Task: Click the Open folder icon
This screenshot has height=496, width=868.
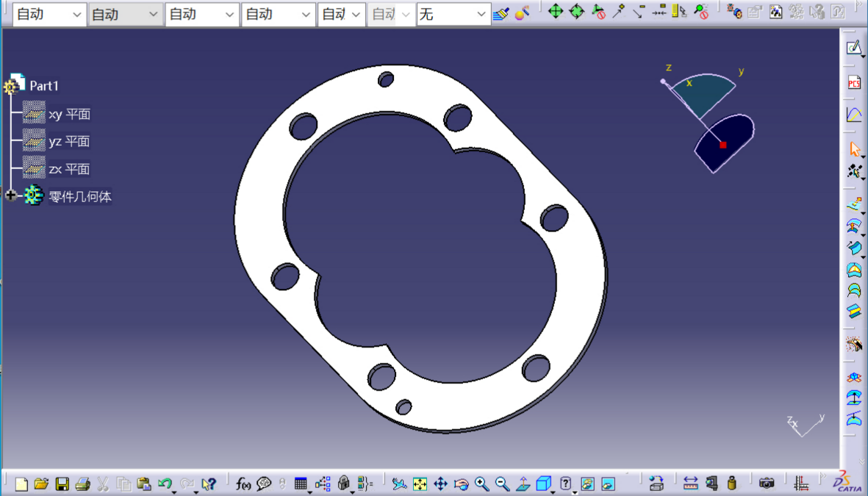Action: tap(41, 484)
